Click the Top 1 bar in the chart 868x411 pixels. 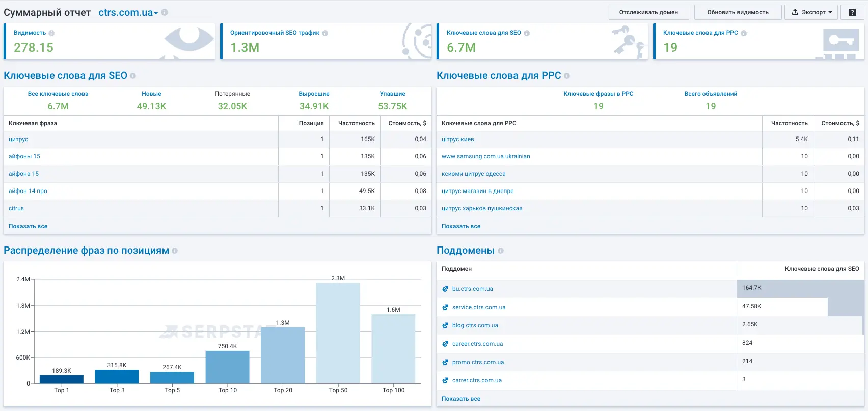[62, 379]
